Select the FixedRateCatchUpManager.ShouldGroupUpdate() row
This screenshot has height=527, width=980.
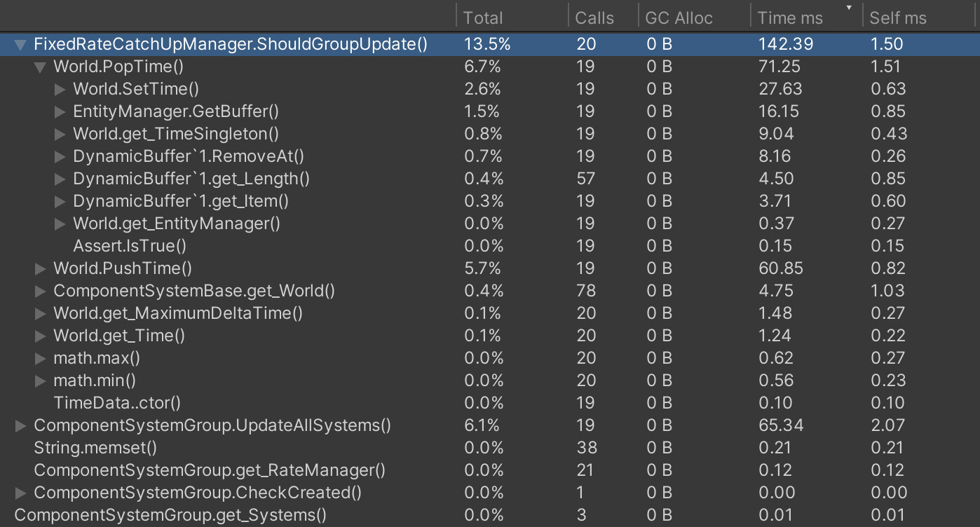(490, 45)
